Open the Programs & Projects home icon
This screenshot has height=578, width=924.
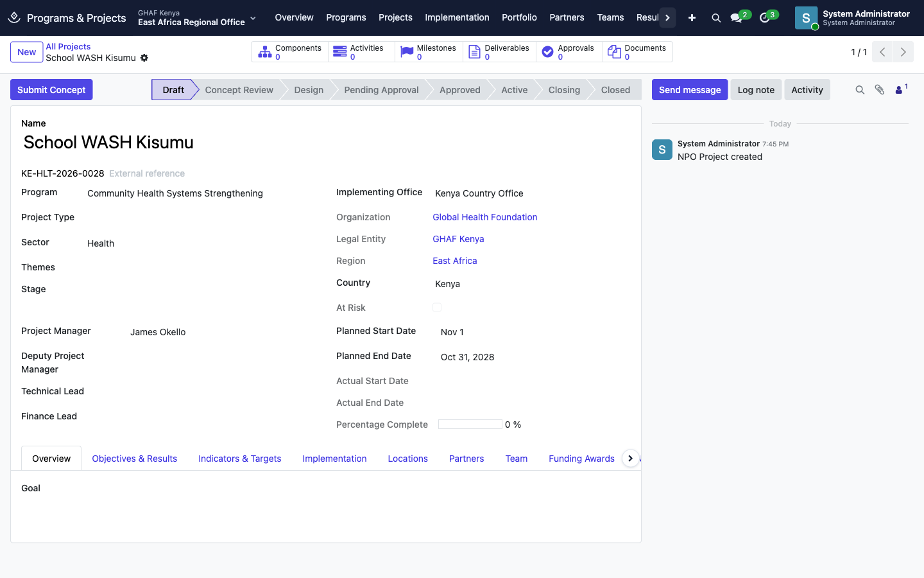click(x=14, y=17)
